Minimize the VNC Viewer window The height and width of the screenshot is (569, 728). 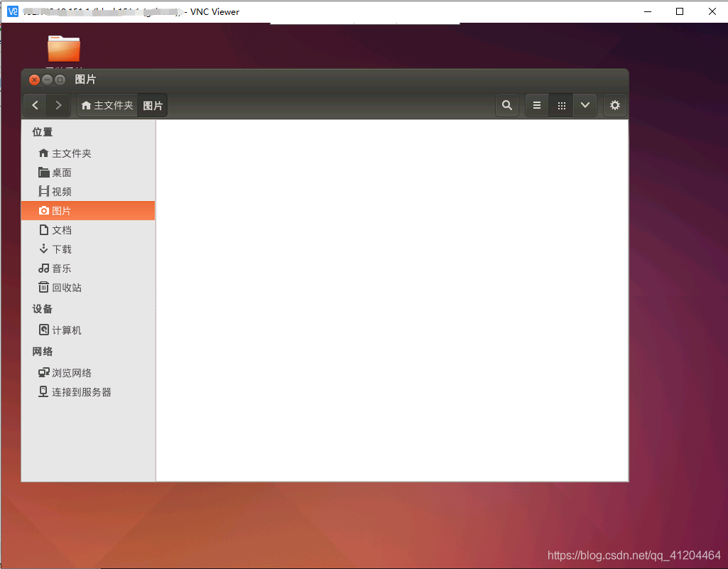(648, 11)
